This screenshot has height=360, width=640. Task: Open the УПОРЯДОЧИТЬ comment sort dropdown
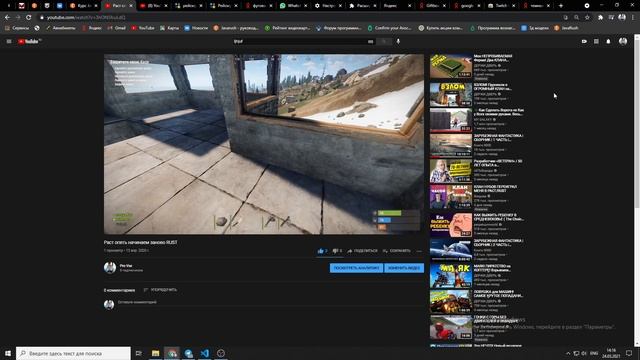click(160, 290)
